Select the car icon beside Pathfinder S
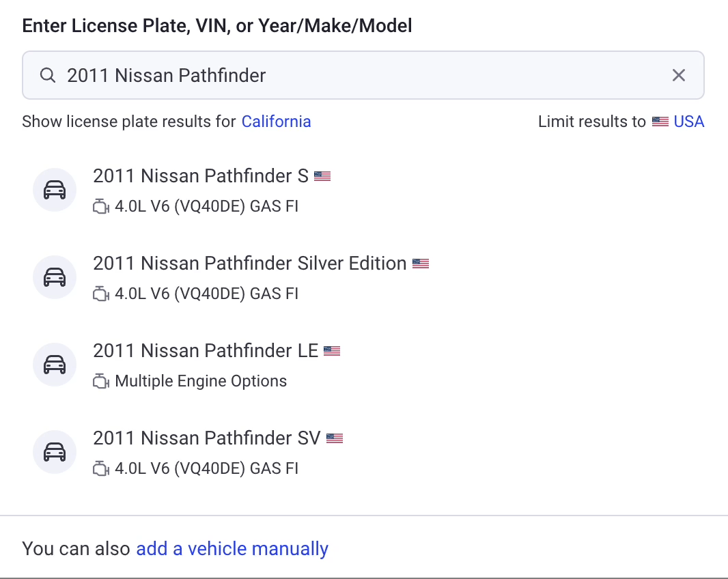Screen dimensions: 728x579 55,190
